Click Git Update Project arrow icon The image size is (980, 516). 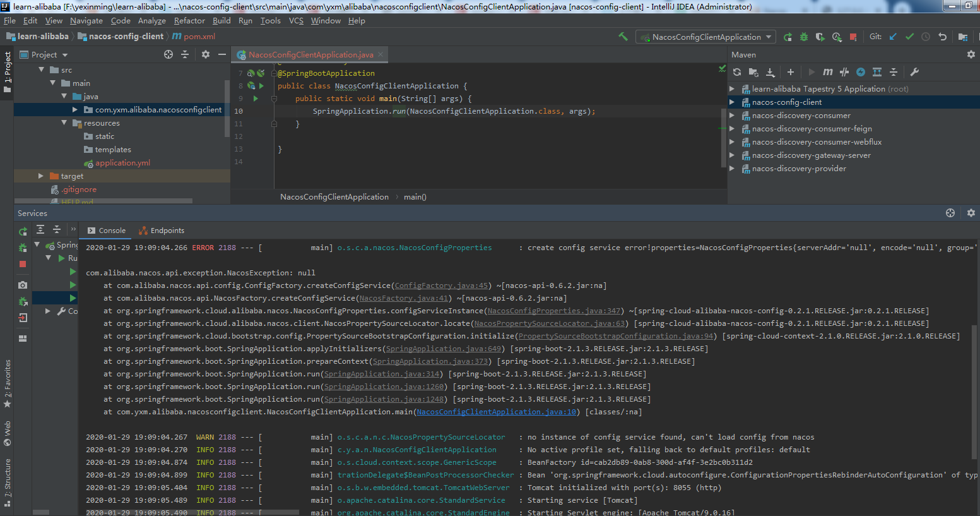893,37
